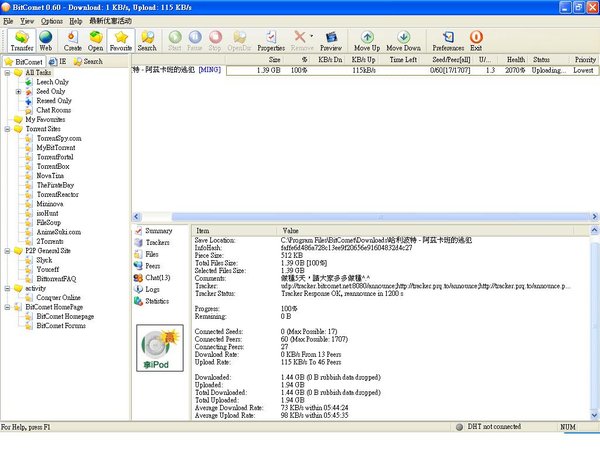Open ThePirateBay site entry
Screen dimensions: 600x450
coord(55,185)
